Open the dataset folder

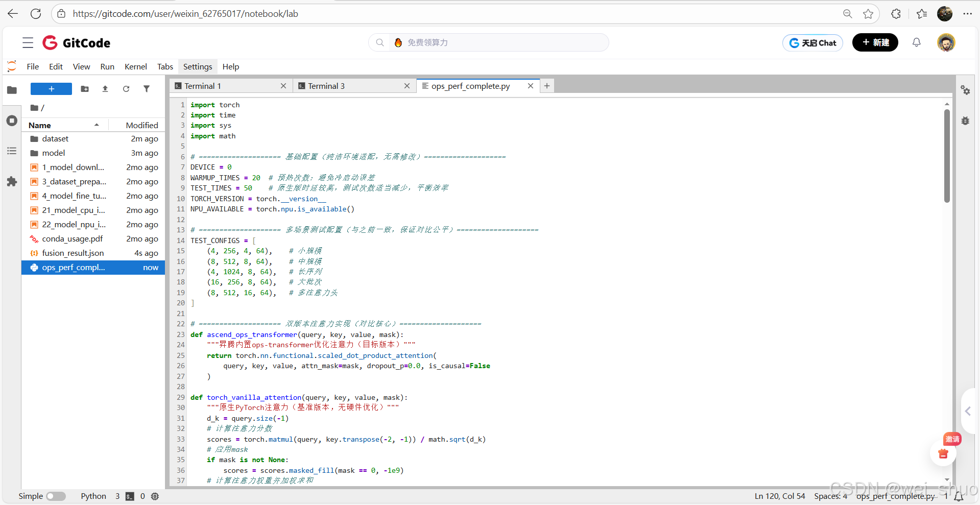tap(93, 139)
